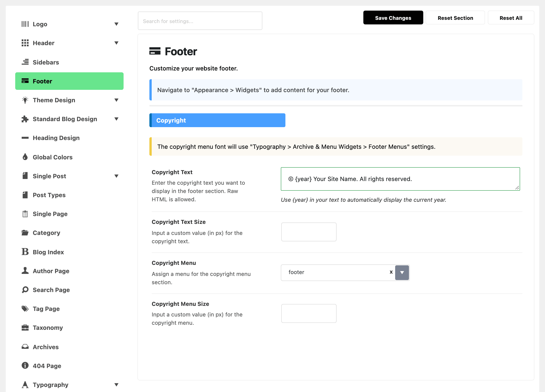Viewport: 545px width, 392px height.
Task: Expand the Logo section arrow
Action: click(116, 24)
